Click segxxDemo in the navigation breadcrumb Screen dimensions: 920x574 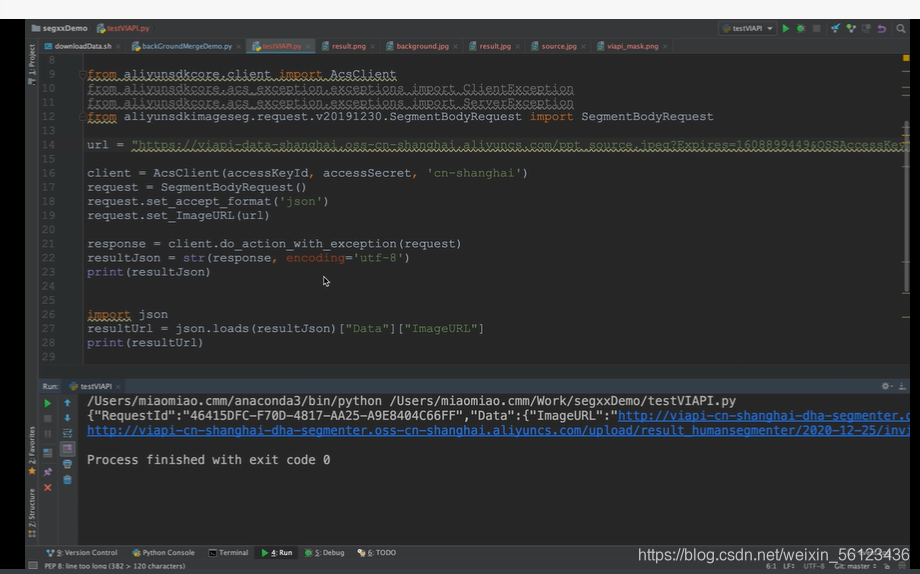(x=59, y=28)
